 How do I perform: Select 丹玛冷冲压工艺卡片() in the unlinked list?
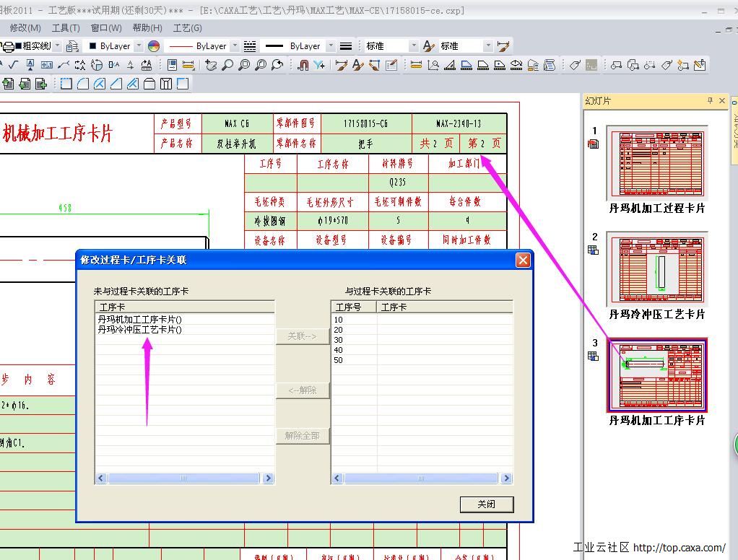point(140,330)
